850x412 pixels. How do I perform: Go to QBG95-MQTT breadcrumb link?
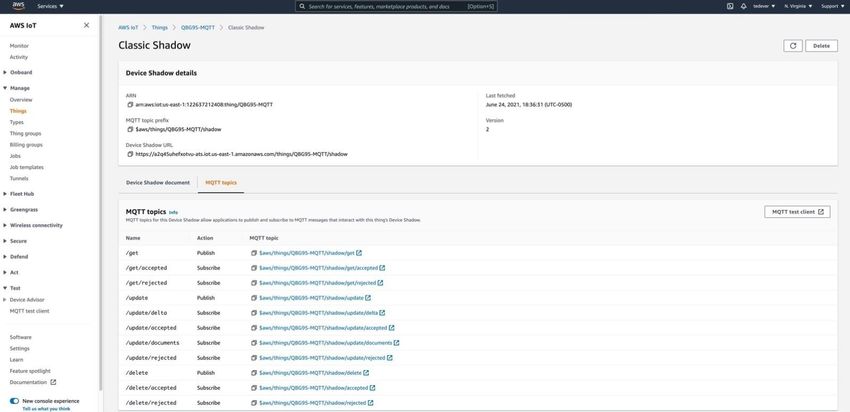pyautogui.click(x=198, y=27)
